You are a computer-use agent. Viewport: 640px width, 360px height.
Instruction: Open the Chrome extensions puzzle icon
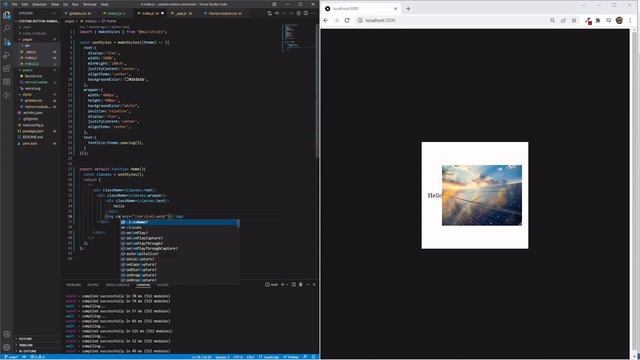coord(598,20)
